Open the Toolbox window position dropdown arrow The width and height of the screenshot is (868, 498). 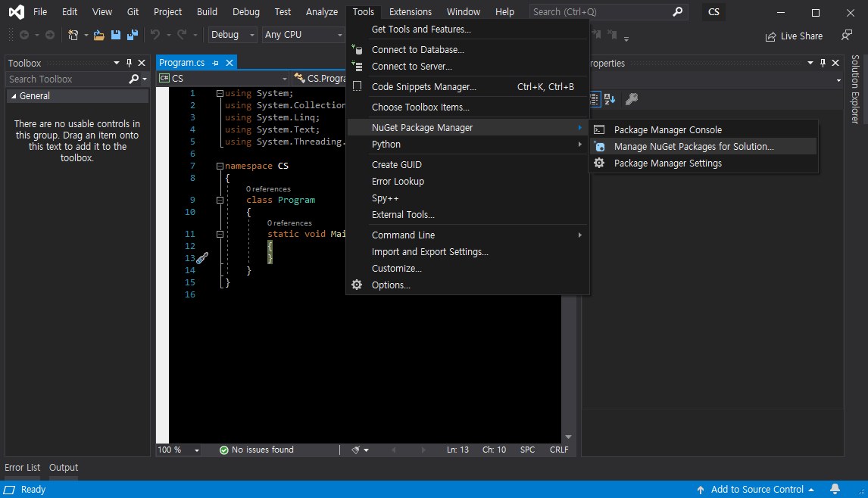[116, 63]
